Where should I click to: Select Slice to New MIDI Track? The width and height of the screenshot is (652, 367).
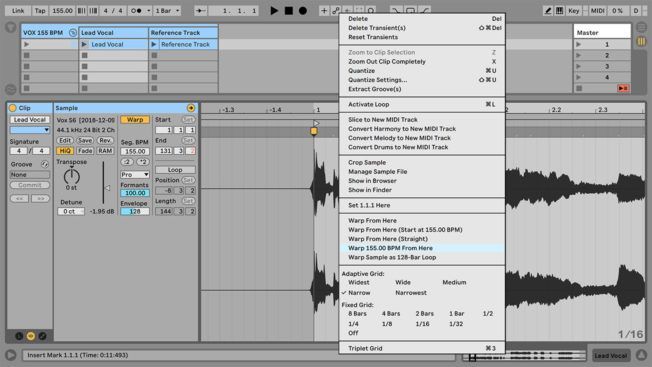click(x=422, y=120)
